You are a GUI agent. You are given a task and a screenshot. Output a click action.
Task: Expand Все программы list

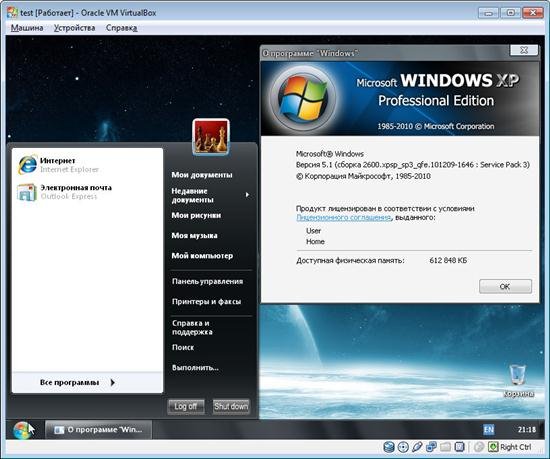point(77,382)
